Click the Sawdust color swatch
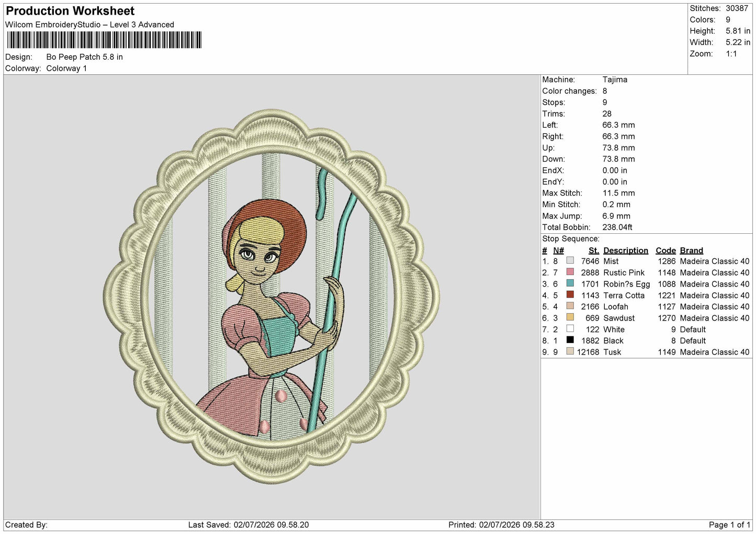Screen dimensions: 756x534 [x=570, y=317]
